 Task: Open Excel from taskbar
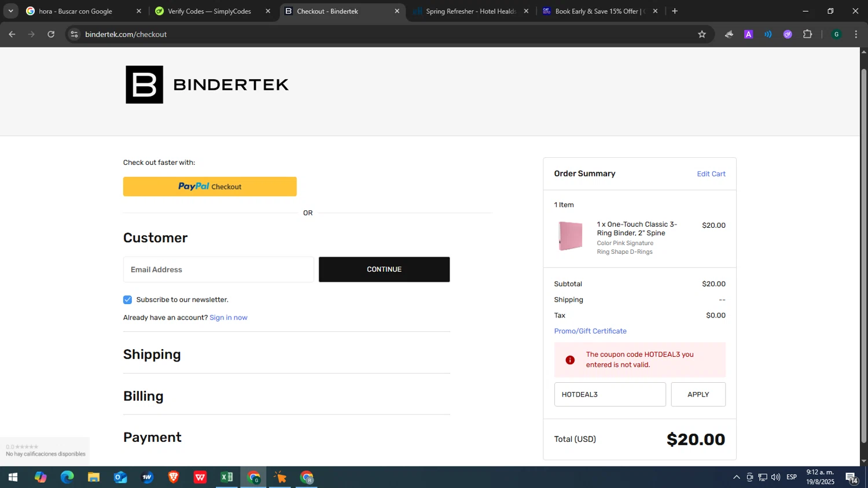(227, 477)
